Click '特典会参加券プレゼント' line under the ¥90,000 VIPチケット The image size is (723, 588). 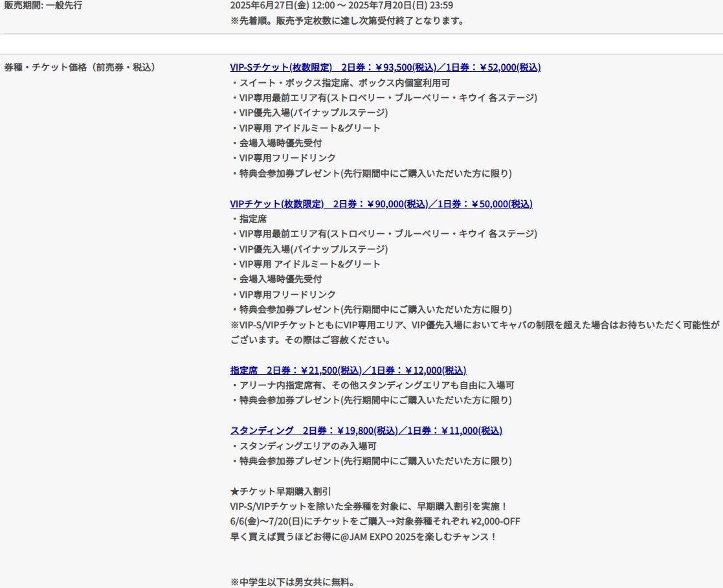(x=371, y=310)
